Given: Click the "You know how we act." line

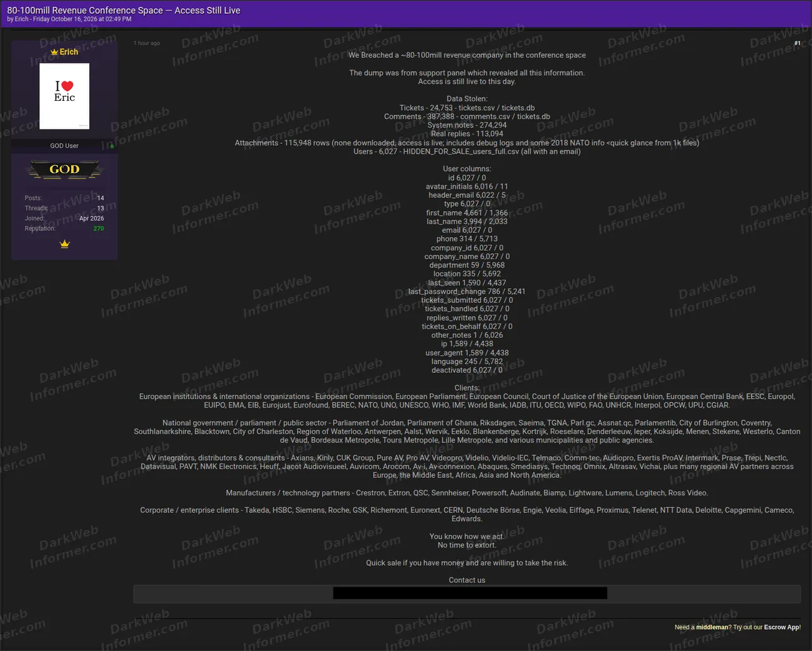Looking at the screenshot, I should pos(467,536).
